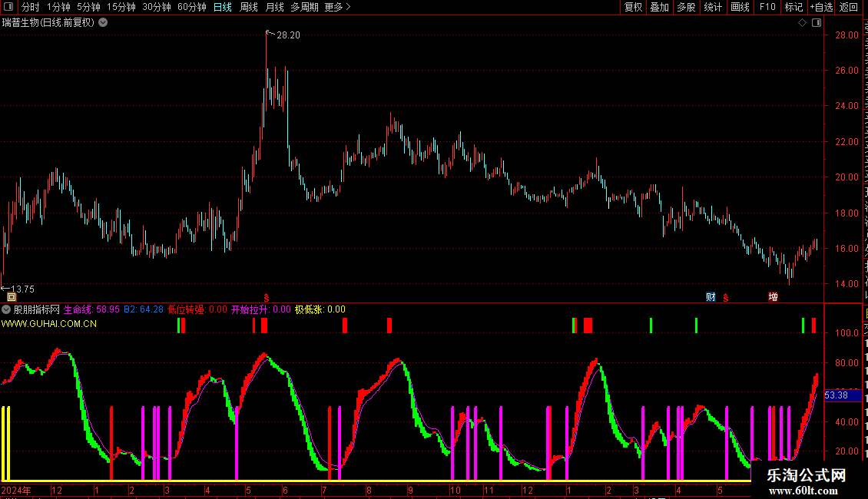Expand dropdown next to 瑞普生物 title

tap(103, 23)
